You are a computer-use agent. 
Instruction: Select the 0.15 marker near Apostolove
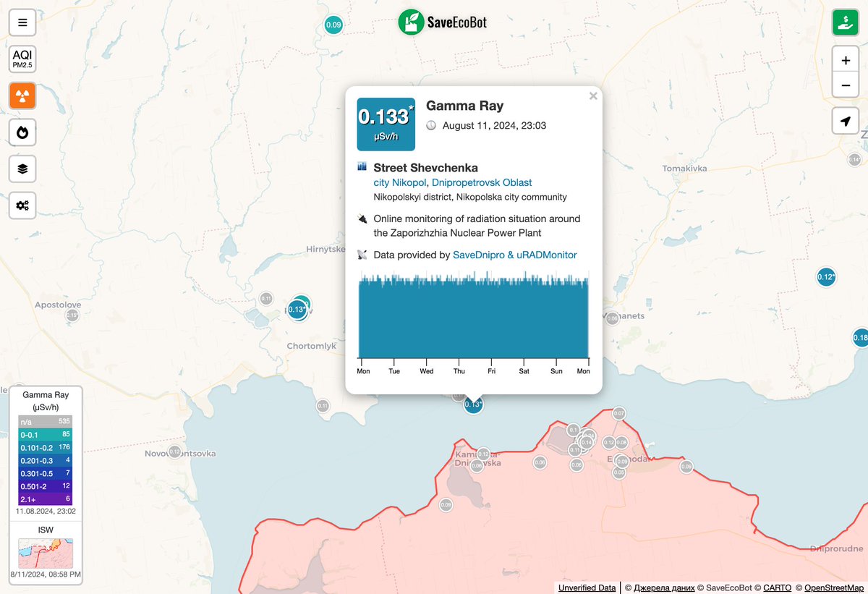point(72,315)
